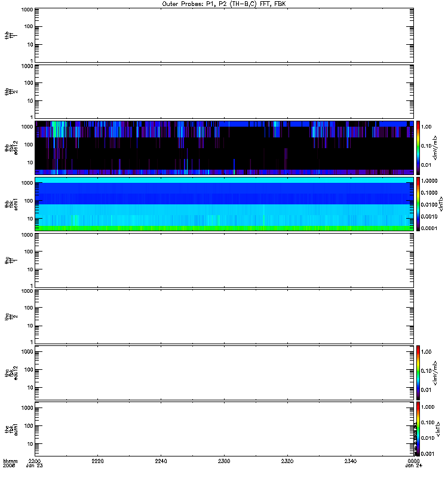The width and height of the screenshot is (448, 478).
Task: Click the 2340 time axis label
Action: [351, 461]
